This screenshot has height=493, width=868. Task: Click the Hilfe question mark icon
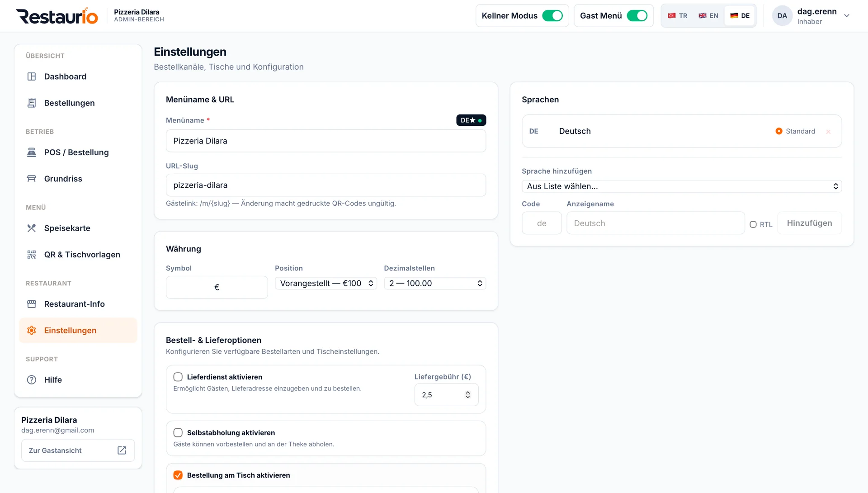pyautogui.click(x=32, y=380)
